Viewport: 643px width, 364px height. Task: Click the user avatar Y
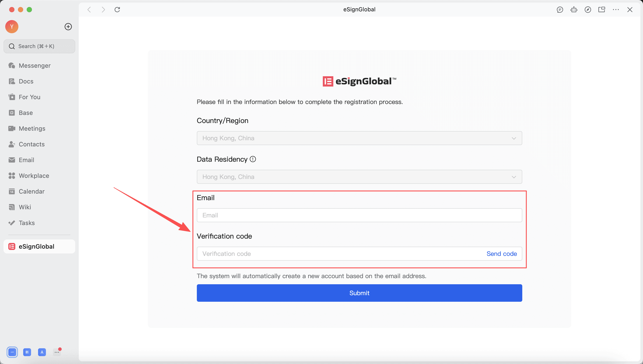pyautogui.click(x=12, y=27)
